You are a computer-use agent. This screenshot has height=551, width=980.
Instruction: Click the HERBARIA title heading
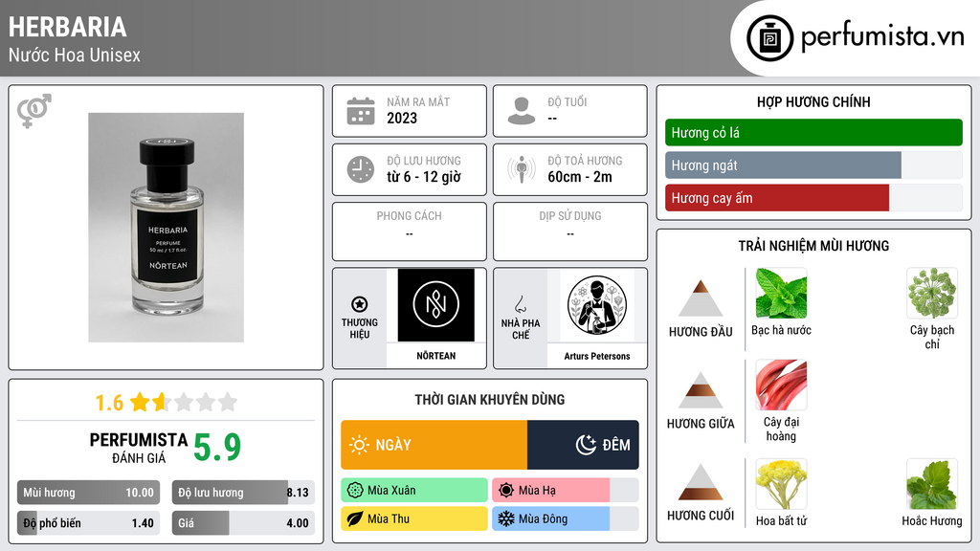pyautogui.click(x=68, y=27)
